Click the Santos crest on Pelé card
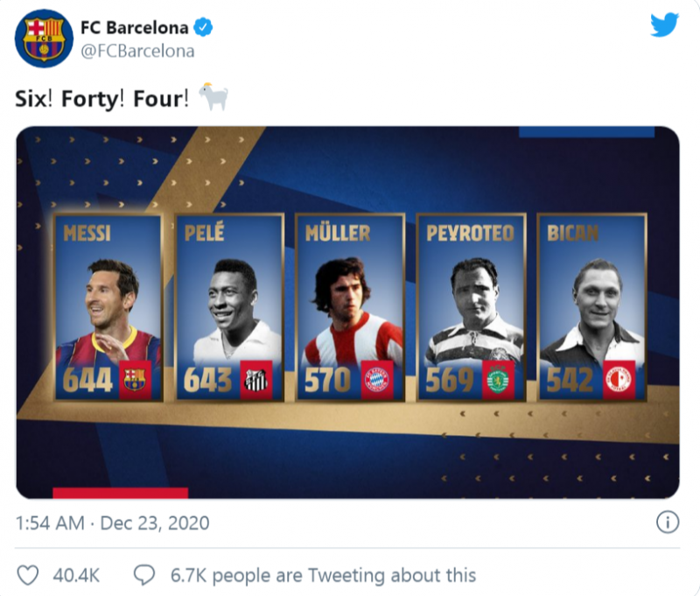The height and width of the screenshot is (596, 700). [255, 379]
